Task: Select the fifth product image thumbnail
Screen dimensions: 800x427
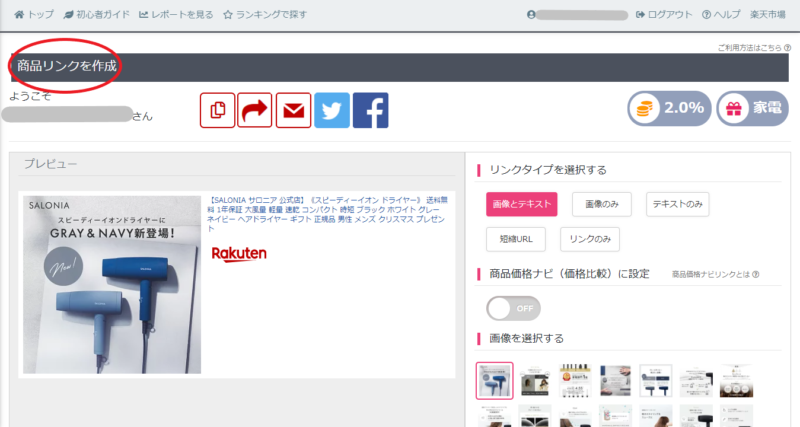Action: (656, 381)
